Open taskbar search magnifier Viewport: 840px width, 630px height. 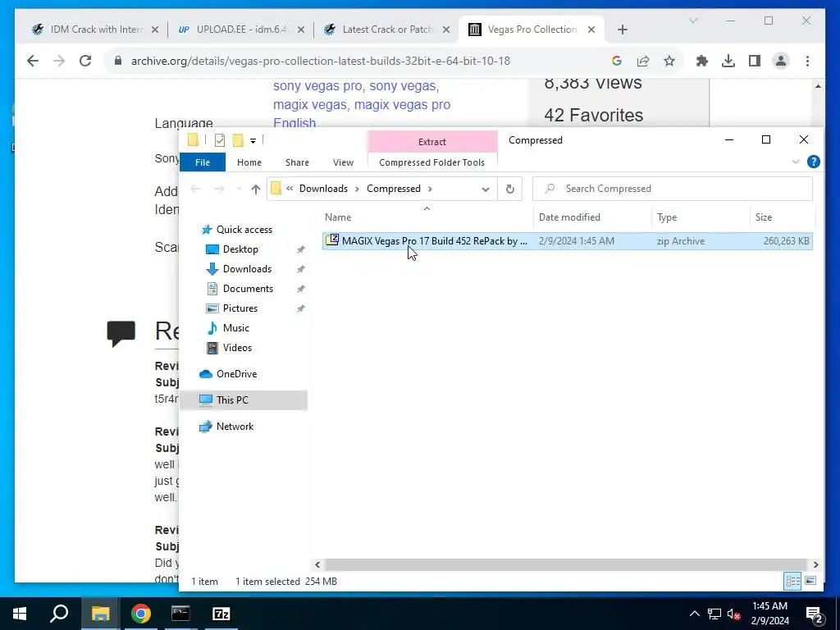(x=59, y=614)
